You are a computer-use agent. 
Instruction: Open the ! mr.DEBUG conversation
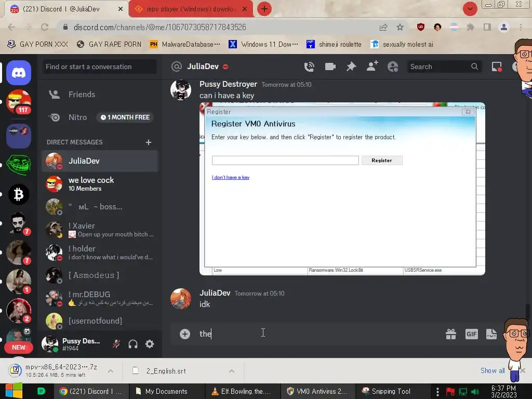100,298
